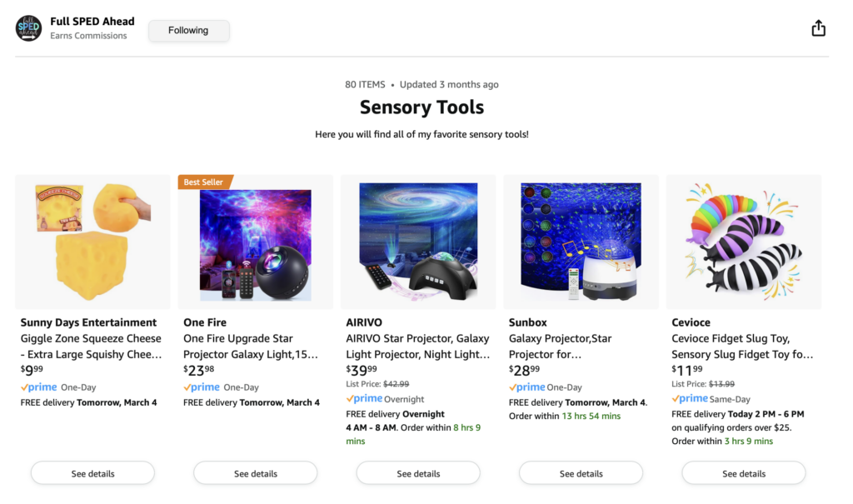
Task: See details for Cevioce Fidget Slug Toy
Action: (744, 473)
